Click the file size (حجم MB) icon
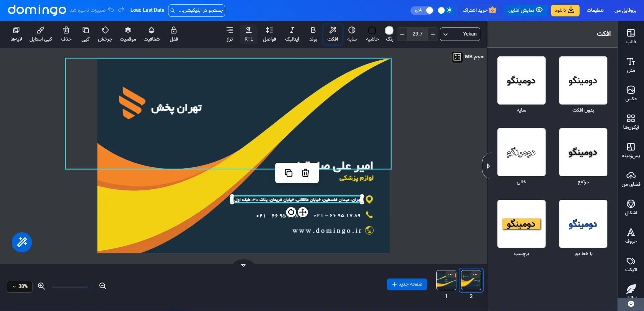This screenshot has width=644, height=311. pos(457,57)
